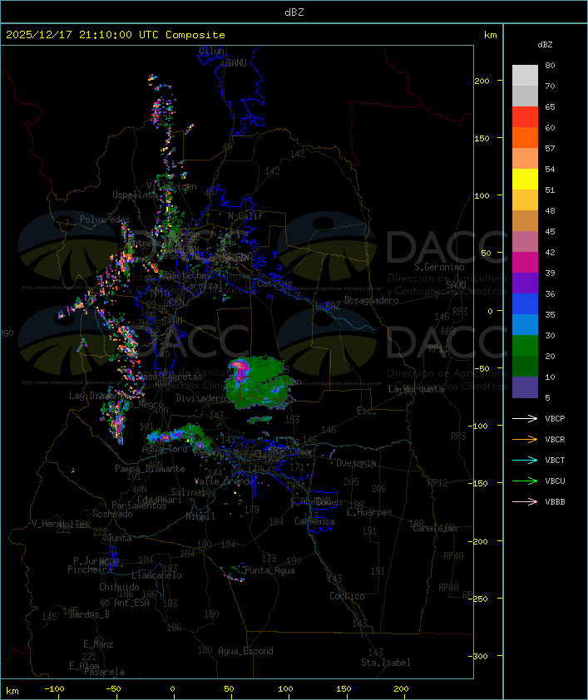This screenshot has width=588, height=700.
Task: Click the Sosneado map label
Action: click(x=112, y=514)
